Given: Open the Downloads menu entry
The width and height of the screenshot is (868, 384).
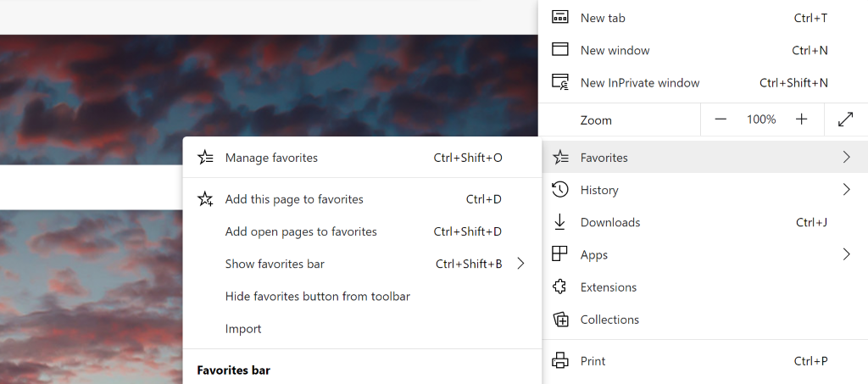Looking at the screenshot, I should pyautogui.click(x=703, y=222).
